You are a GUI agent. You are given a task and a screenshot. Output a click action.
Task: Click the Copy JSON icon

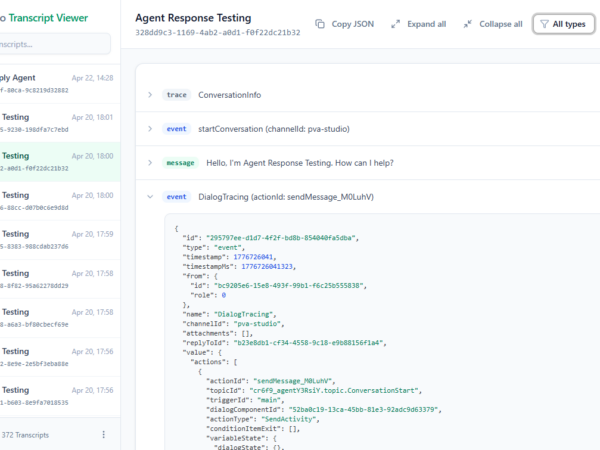click(320, 24)
